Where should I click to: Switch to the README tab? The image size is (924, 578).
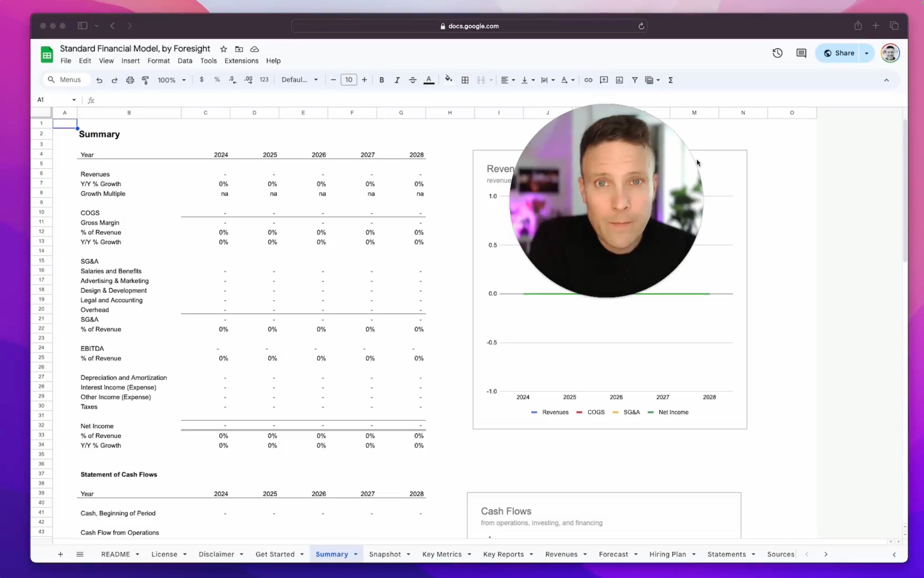116,554
